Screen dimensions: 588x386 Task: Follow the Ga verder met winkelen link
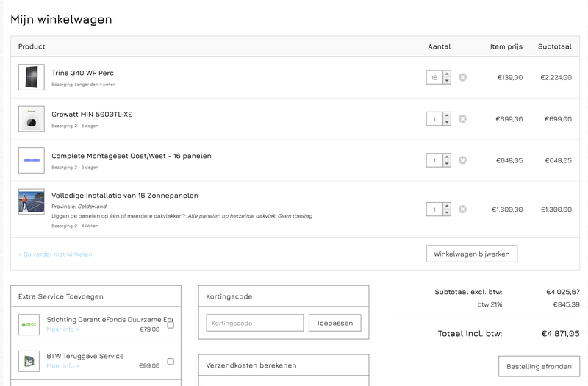click(55, 254)
